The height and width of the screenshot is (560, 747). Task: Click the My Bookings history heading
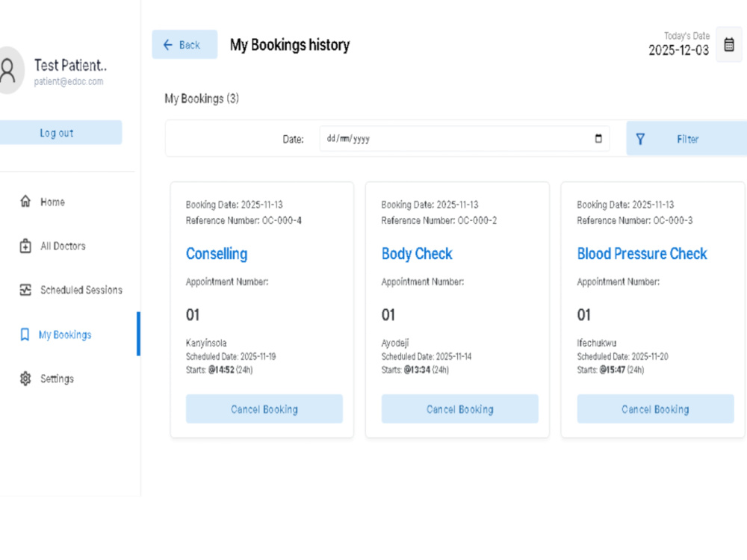[x=290, y=45]
